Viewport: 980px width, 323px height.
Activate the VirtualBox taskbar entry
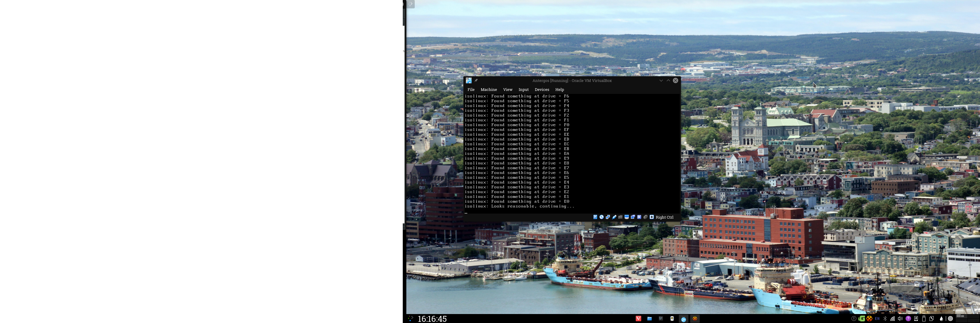[x=695, y=319]
